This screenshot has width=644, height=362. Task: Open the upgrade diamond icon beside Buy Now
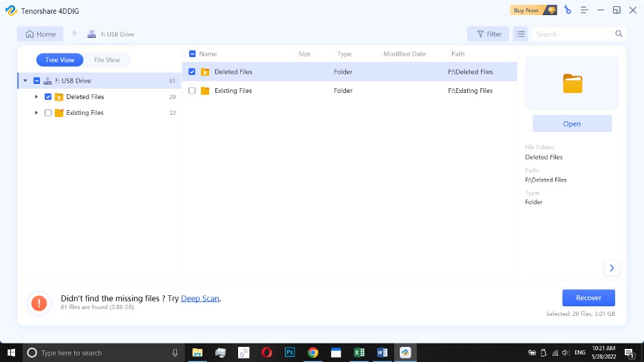click(x=552, y=10)
